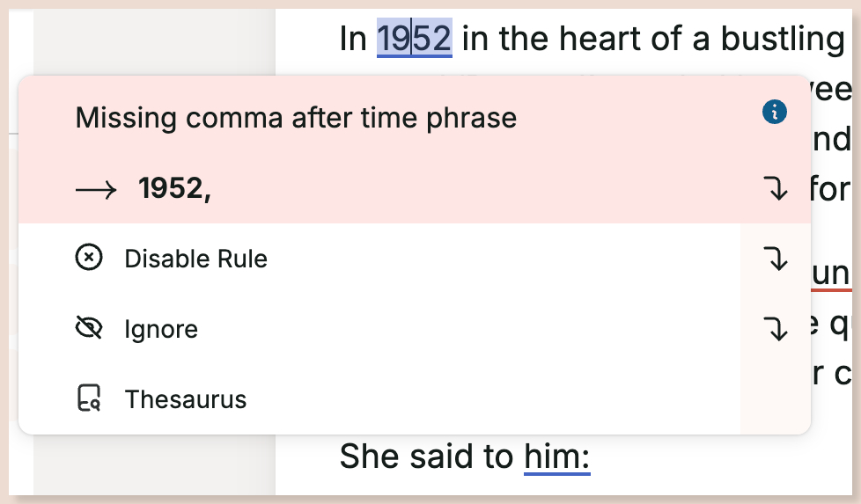This screenshot has height=504, width=861.
Task: Click the blue info icon in the suggestion header
Action: coord(774,113)
